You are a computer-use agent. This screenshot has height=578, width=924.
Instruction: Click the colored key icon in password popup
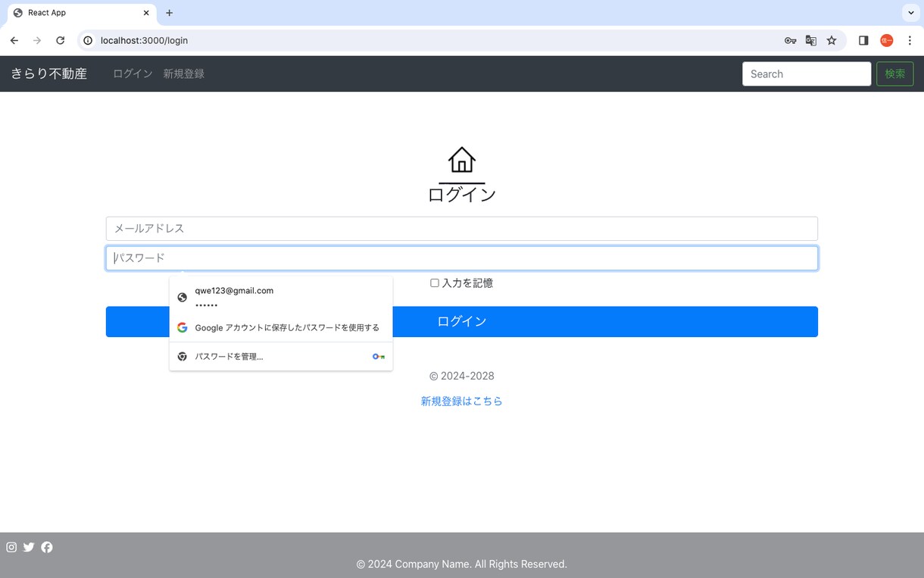click(x=379, y=356)
